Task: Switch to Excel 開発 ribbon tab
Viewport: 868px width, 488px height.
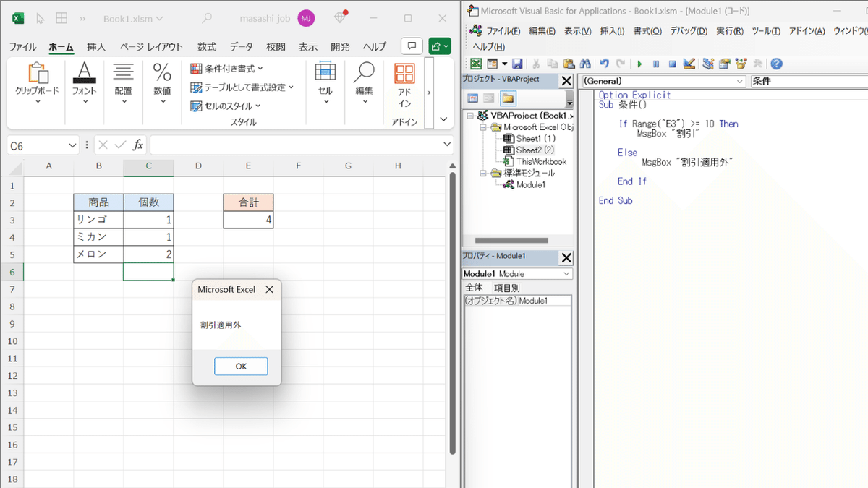Action: (340, 46)
